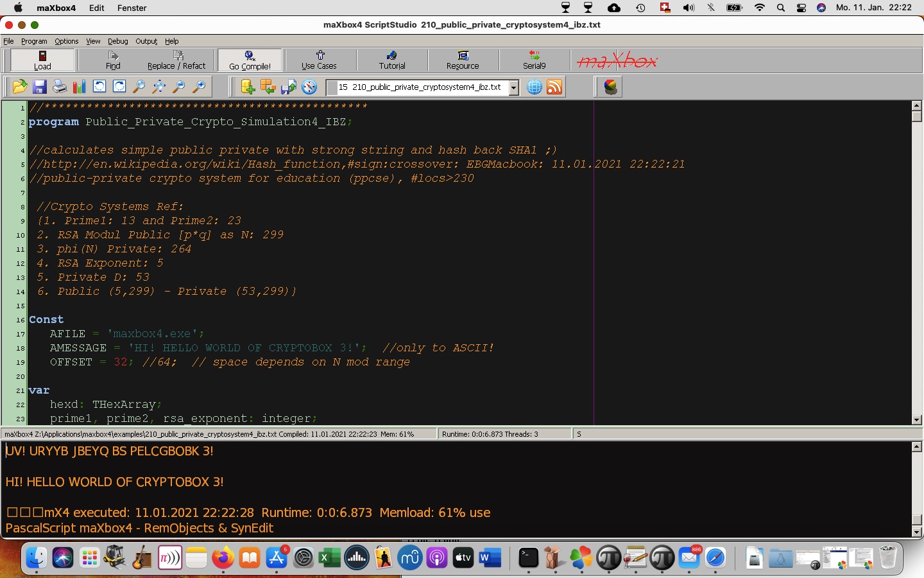Click the multicolor ball icon in toolbar
924x578 pixels.
coord(610,87)
